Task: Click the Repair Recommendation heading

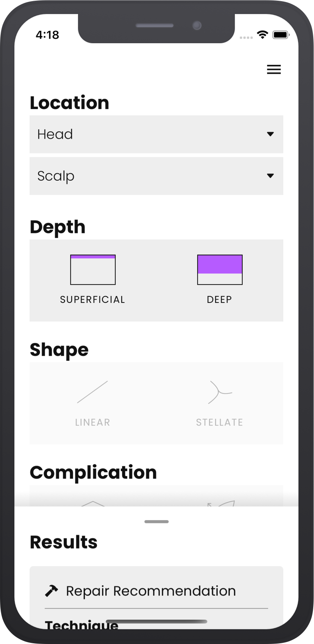Action: point(151,591)
